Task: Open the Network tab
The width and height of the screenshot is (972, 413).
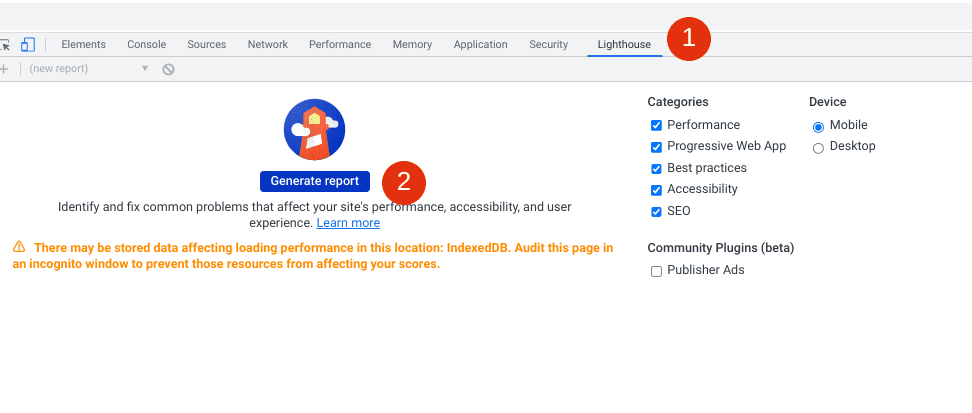Action: point(267,44)
